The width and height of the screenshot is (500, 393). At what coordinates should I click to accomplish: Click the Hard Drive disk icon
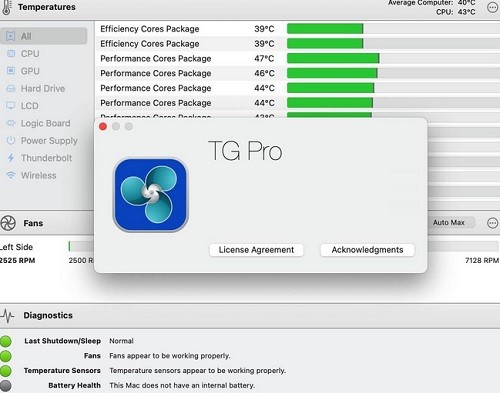click(11, 88)
